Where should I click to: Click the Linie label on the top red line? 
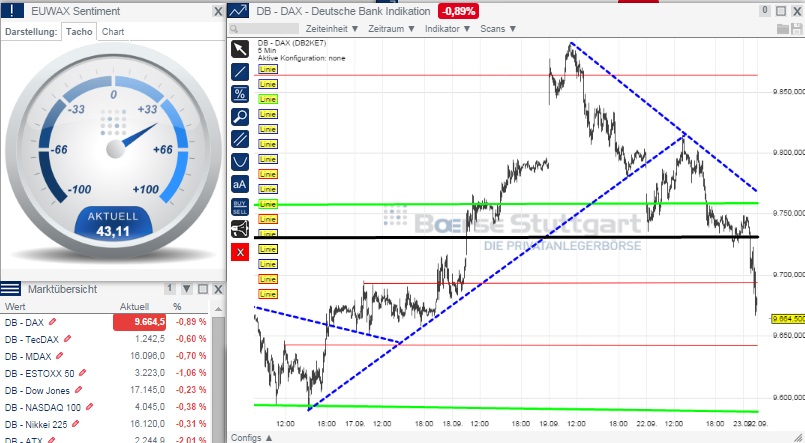pyautogui.click(x=267, y=69)
